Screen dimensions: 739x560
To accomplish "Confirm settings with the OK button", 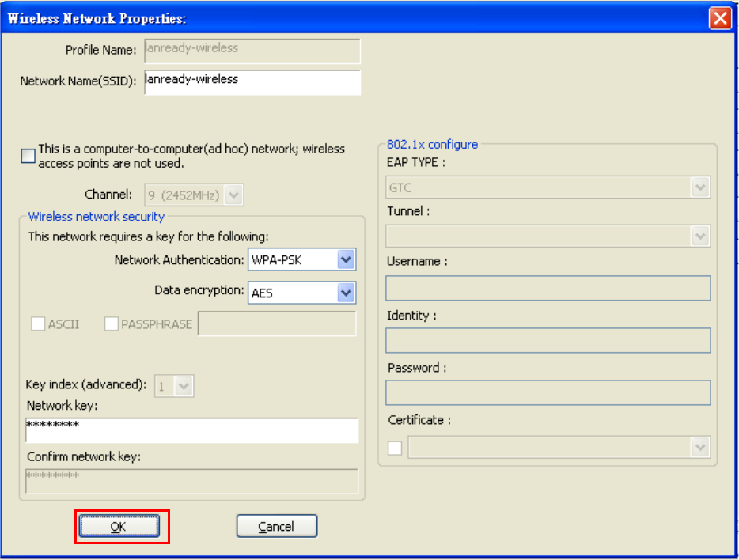I will point(119,526).
